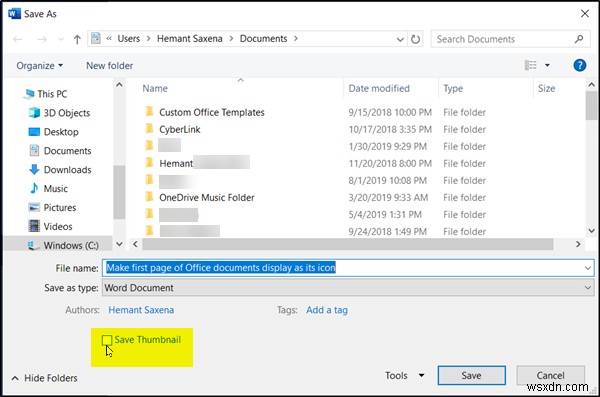Select the Hemant folder

coord(176,163)
